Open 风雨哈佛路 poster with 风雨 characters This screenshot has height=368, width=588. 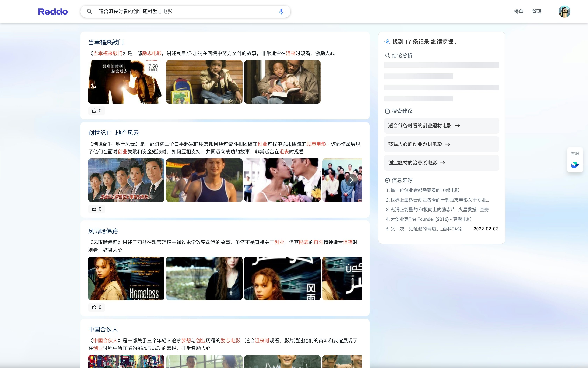click(282, 278)
